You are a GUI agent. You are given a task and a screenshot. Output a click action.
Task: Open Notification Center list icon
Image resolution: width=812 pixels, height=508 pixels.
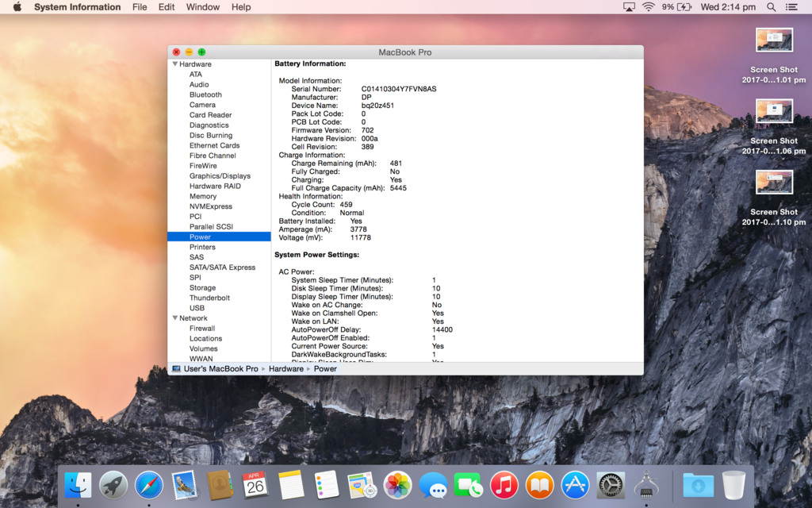tap(791, 6)
